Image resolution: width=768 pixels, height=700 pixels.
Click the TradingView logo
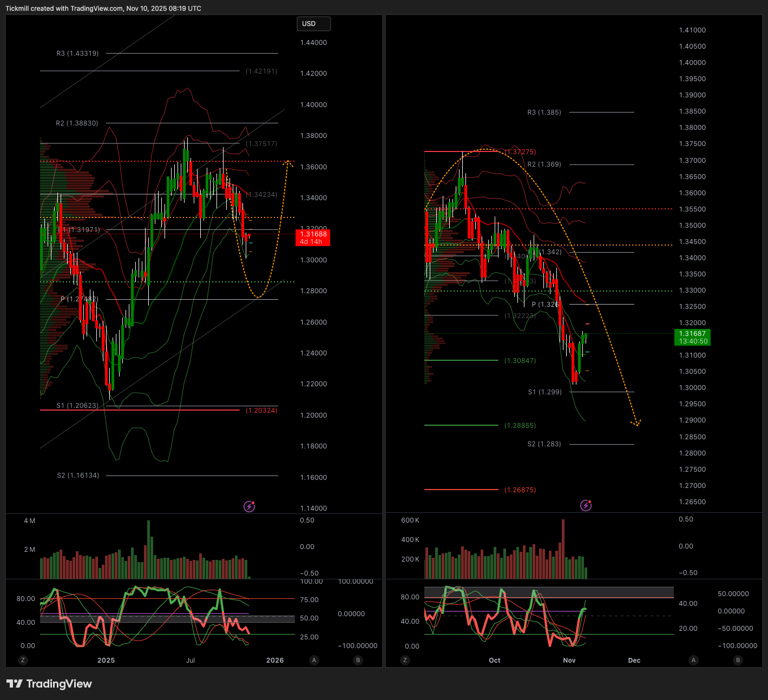(49, 684)
